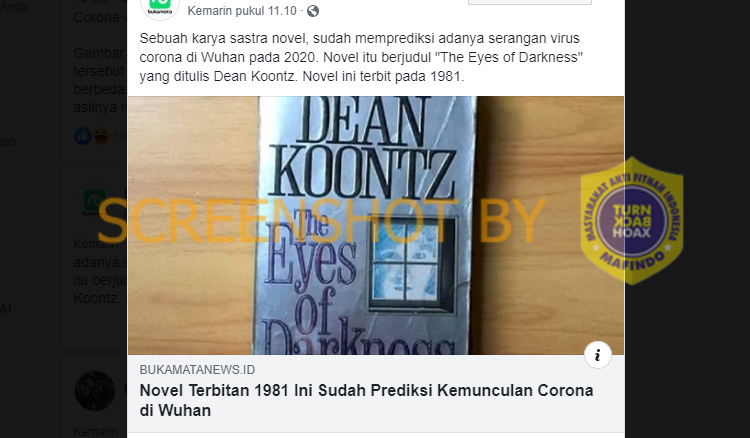Open the "Kemarin pukul 11.10" timestamp
This screenshot has width=750, height=438.
242,11
